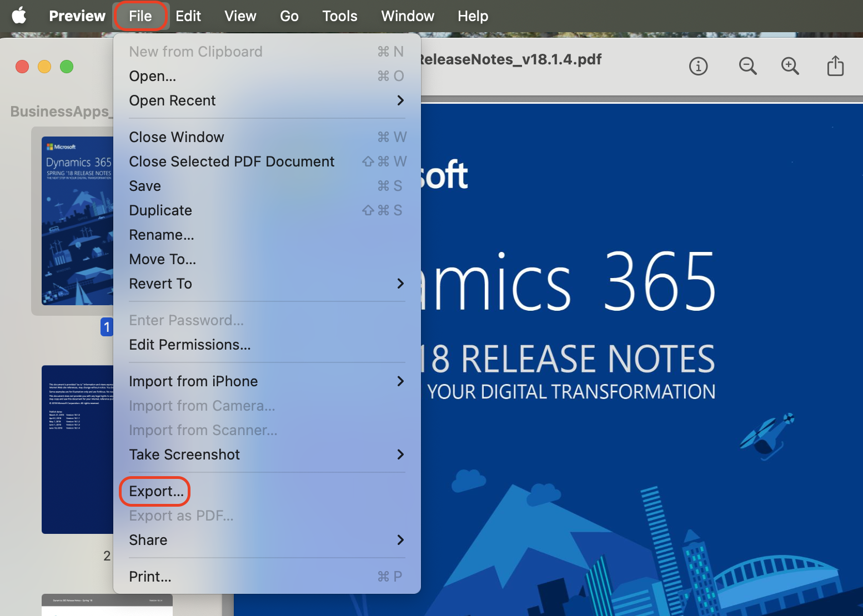Screen dimensions: 863x616
Task: Zoom in using the magnifier icon
Action: (790, 66)
